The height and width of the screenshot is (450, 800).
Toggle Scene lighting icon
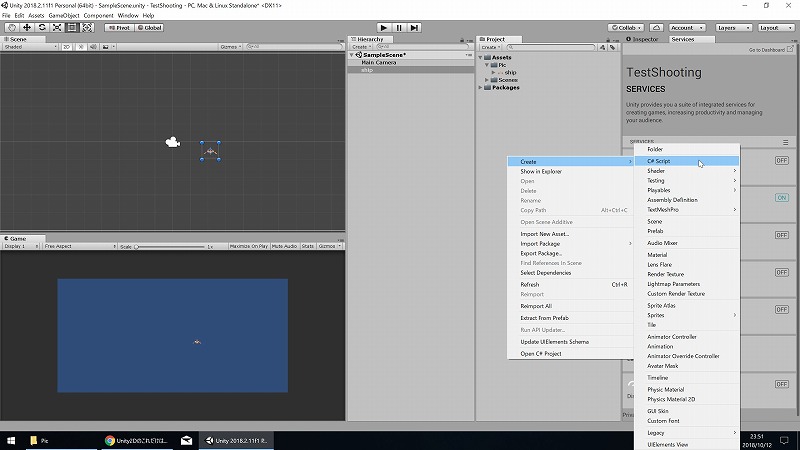(x=81, y=46)
